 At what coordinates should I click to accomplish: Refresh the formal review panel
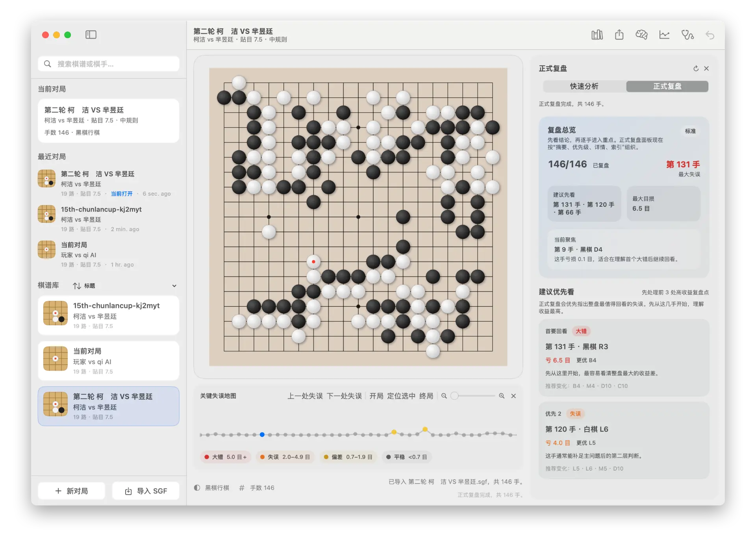point(696,69)
